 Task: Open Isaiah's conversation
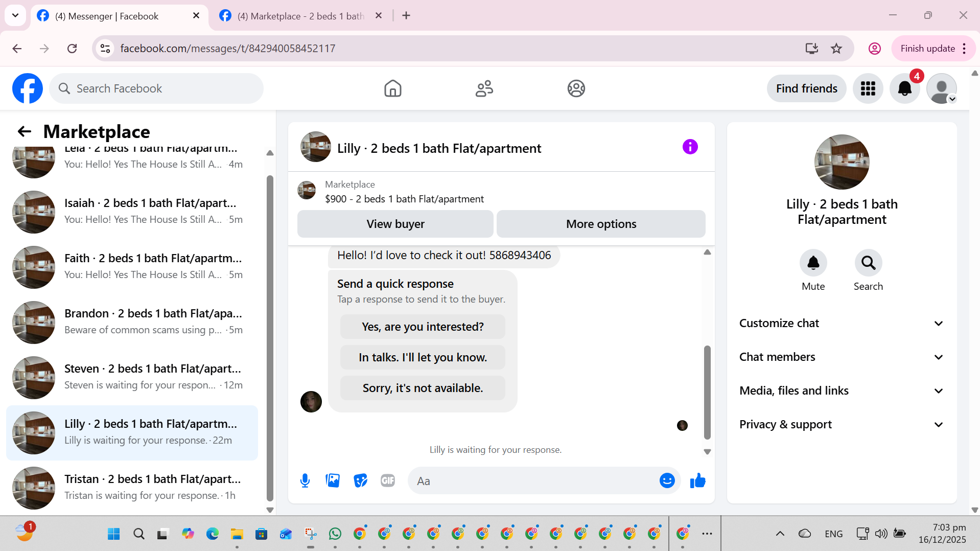(132, 212)
